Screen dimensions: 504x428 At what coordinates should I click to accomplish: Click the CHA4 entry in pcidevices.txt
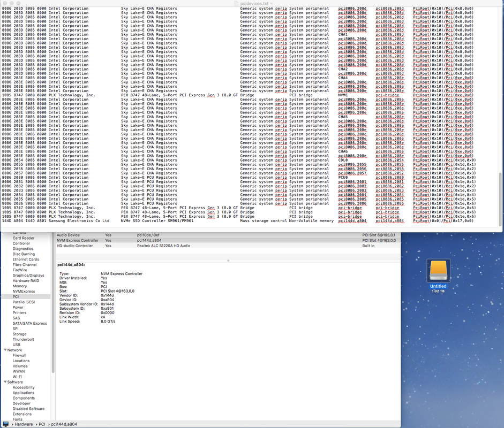pyautogui.click(x=343, y=78)
